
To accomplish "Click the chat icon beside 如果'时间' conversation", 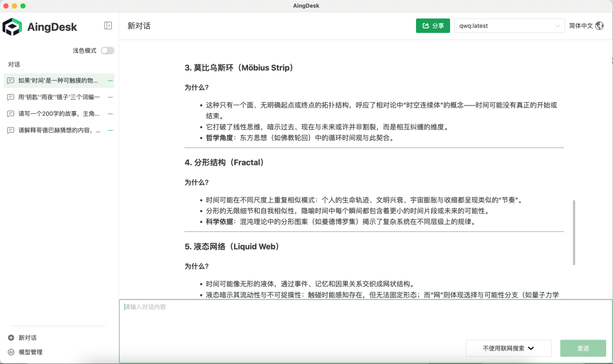I will coord(11,81).
